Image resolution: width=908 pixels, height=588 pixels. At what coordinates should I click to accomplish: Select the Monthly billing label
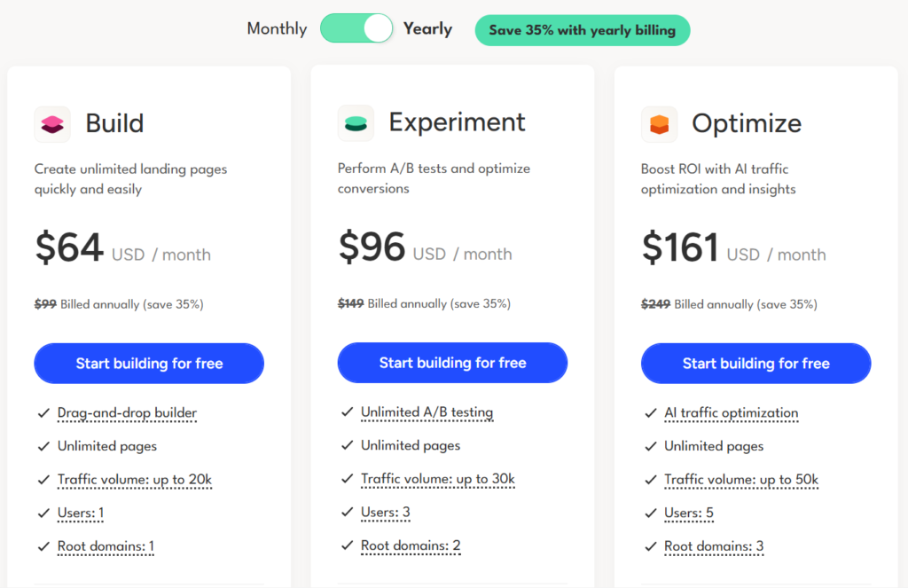pos(277,28)
